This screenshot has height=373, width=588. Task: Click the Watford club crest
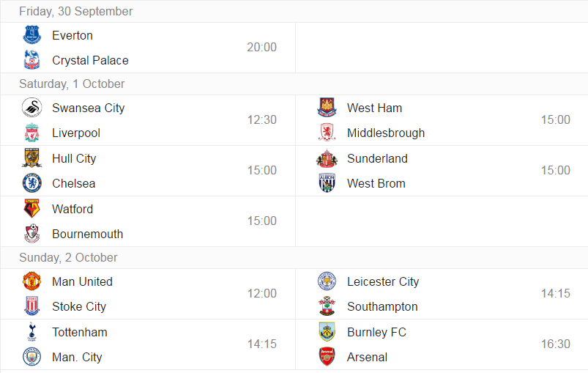coord(32,209)
